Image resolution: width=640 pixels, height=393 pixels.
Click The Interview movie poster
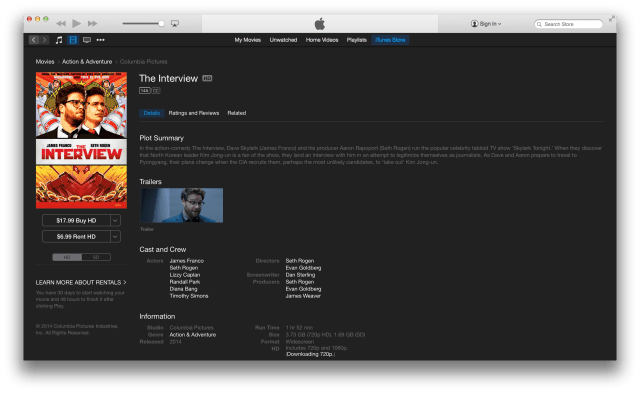click(81, 140)
